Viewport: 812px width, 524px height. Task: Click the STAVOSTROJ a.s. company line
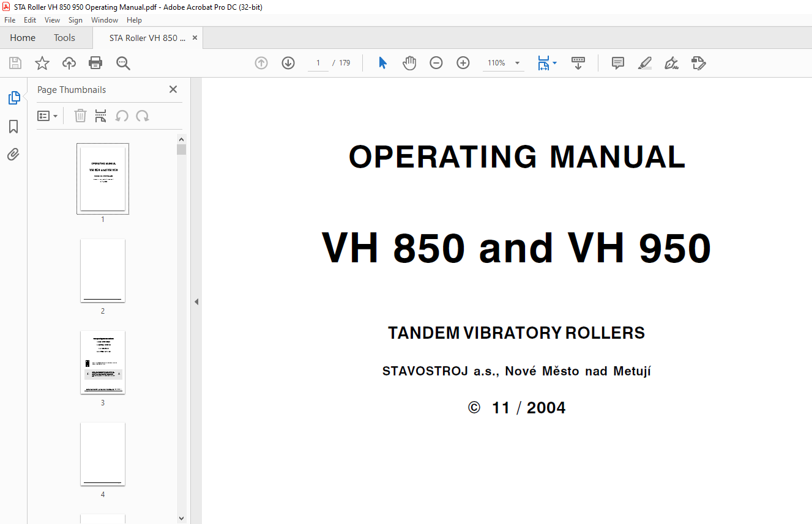[516, 371]
